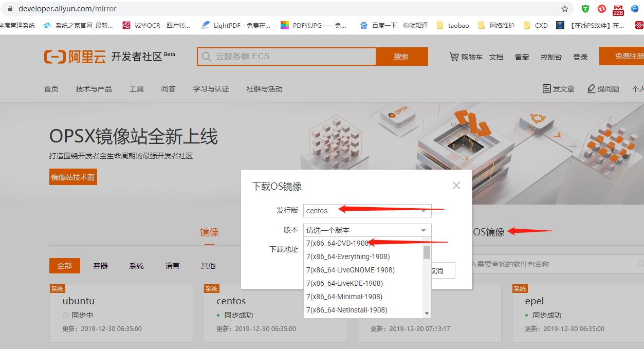Click the 发文章 document icon
The width and height of the screenshot is (644, 349).
tap(546, 88)
